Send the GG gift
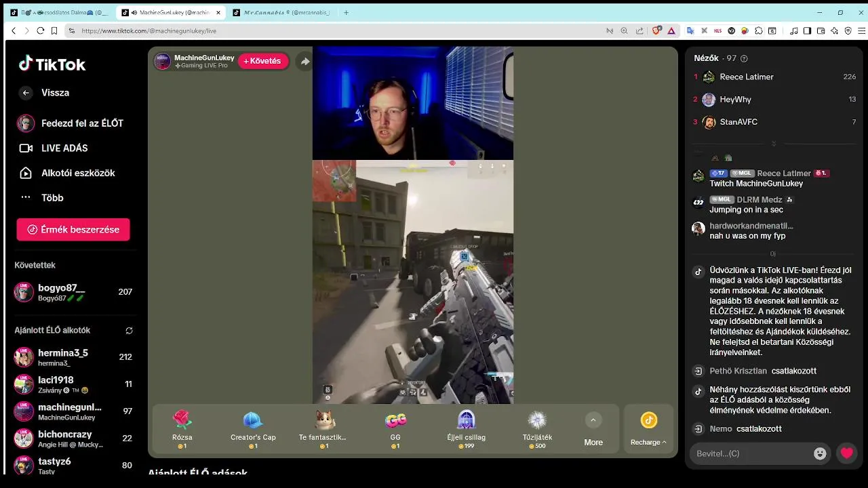 click(x=395, y=428)
